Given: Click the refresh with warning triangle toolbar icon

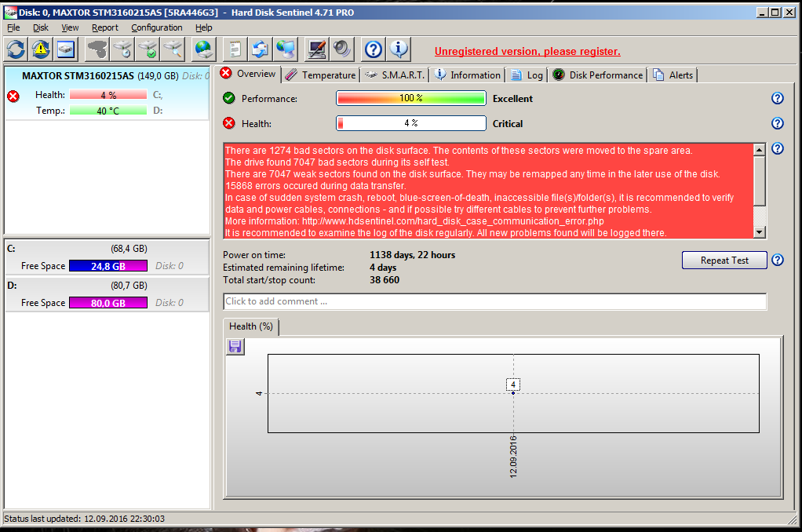Looking at the screenshot, I should [41, 49].
